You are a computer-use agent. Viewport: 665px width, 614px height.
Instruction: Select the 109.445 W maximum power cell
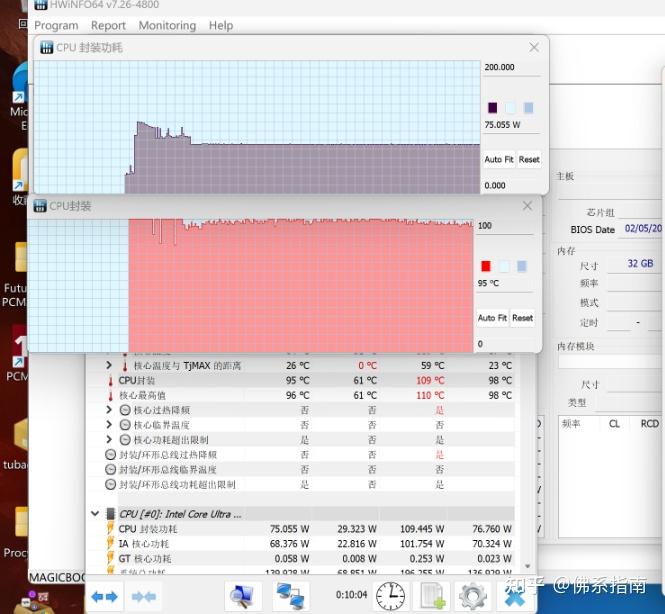(422, 529)
